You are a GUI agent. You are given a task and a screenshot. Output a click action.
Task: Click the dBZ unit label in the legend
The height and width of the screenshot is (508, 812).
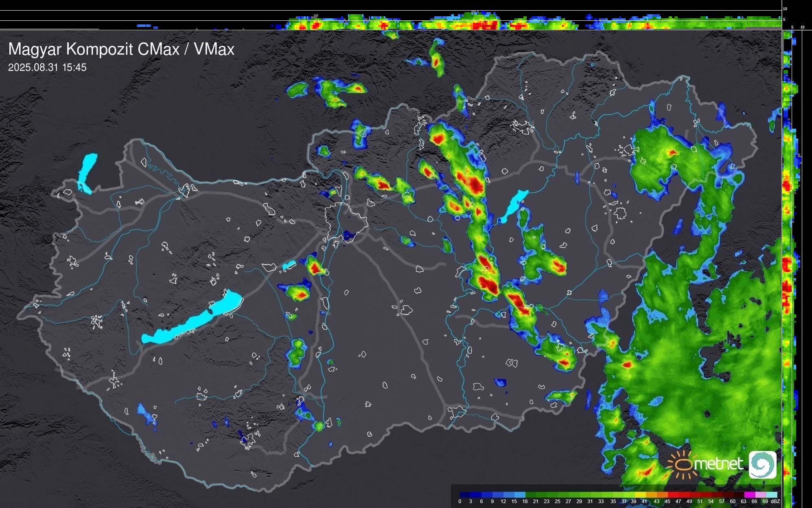[x=775, y=501]
